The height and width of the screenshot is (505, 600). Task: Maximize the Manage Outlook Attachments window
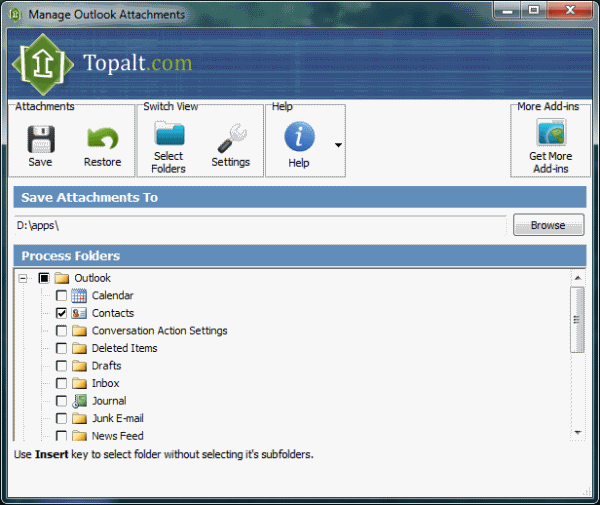(533, 10)
